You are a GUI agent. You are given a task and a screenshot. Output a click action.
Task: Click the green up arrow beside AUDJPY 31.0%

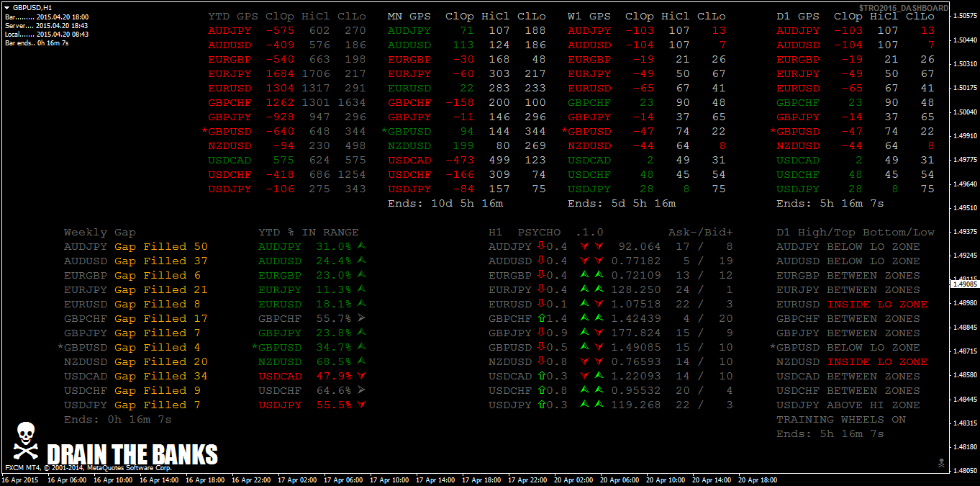pyautogui.click(x=361, y=246)
